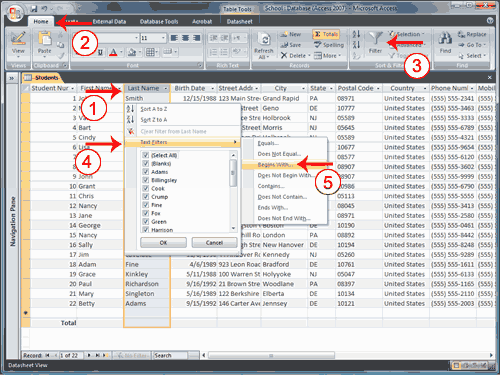Run Spelling check
This screenshot has width=500, height=375.
[329, 45]
